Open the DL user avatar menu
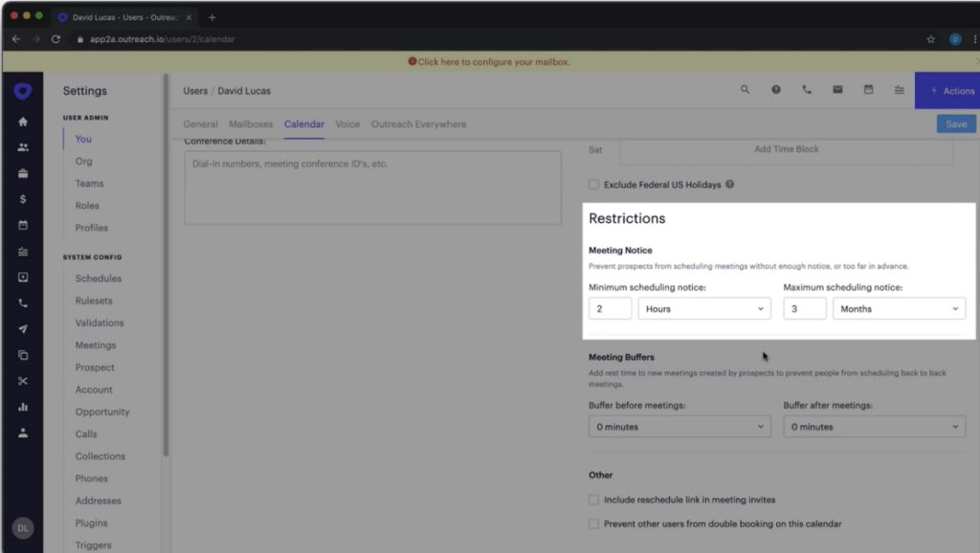The height and width of the screenshot is (553, 980). pyautogui.click(x=23, y=528)
